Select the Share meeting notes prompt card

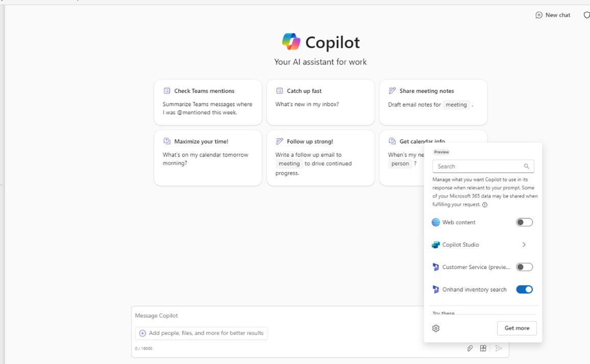coord(433,102)
